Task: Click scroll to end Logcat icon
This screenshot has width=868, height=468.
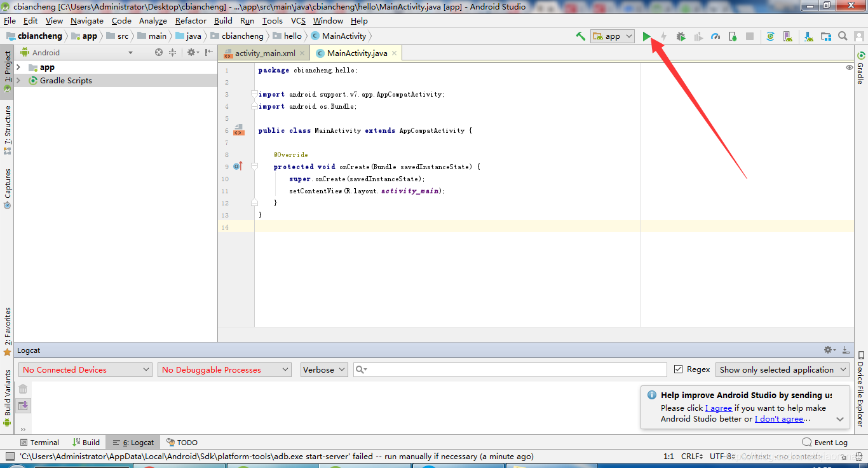Action: [23, 406]
